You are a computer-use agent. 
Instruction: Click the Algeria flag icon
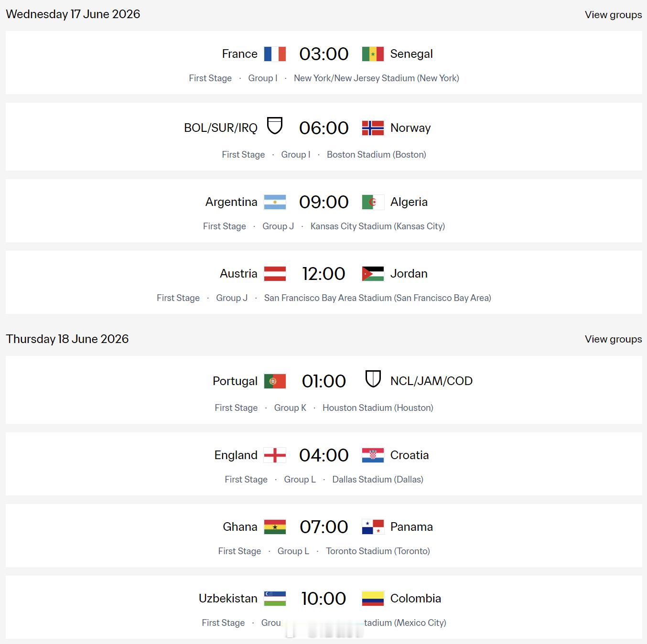pos(373,202)
